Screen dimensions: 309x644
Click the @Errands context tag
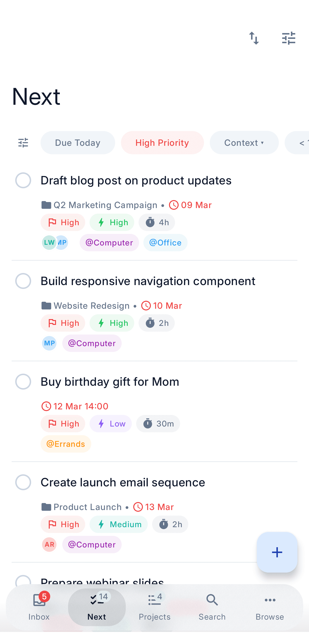tap(65, 444)
